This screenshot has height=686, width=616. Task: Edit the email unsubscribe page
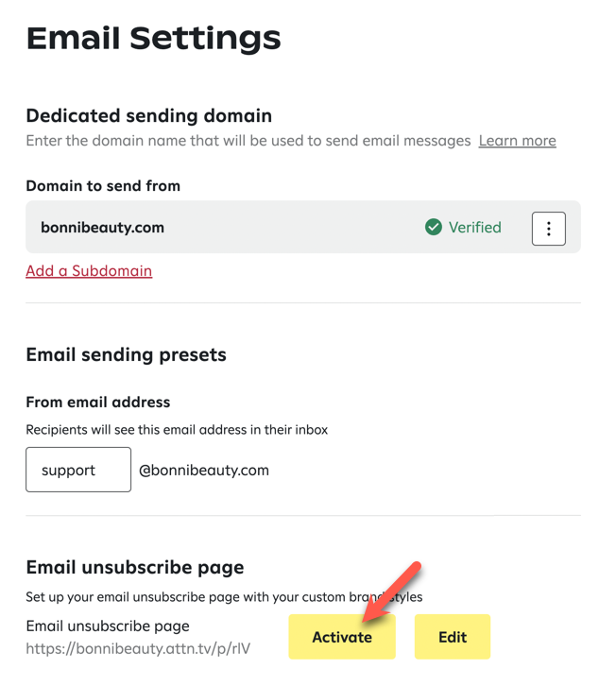pos(453,637)
